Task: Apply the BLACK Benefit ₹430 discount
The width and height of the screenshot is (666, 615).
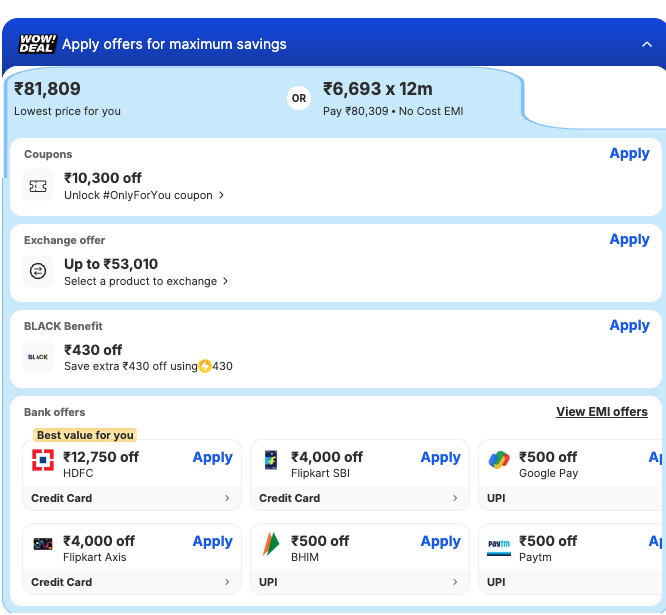Action: [629, 325]
